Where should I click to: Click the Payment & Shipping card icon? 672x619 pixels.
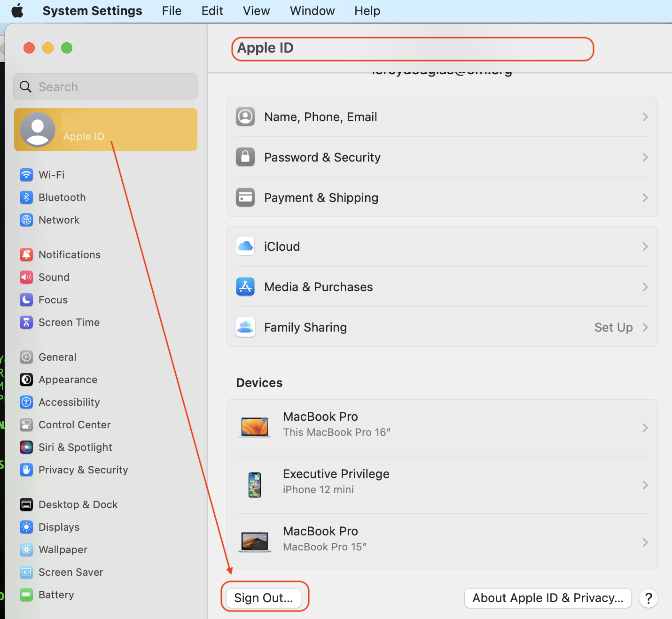(x=245, y=198)
